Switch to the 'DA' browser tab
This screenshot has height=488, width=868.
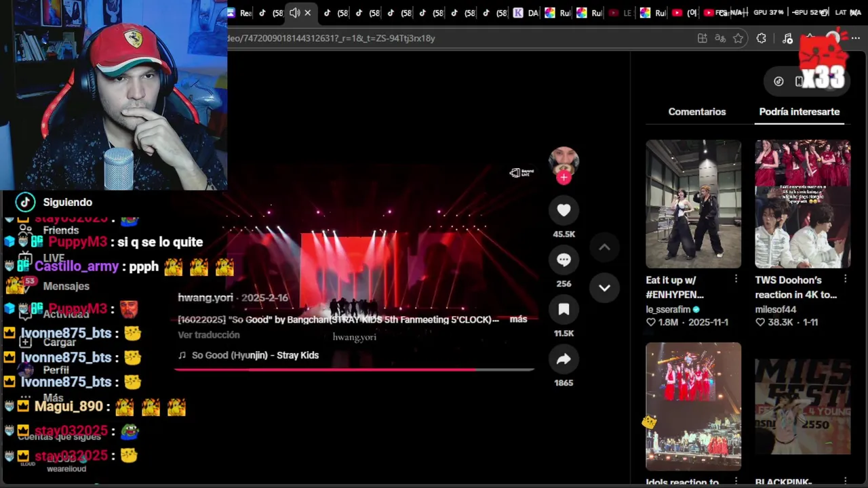pyautogui.click(x=526, y=13)
